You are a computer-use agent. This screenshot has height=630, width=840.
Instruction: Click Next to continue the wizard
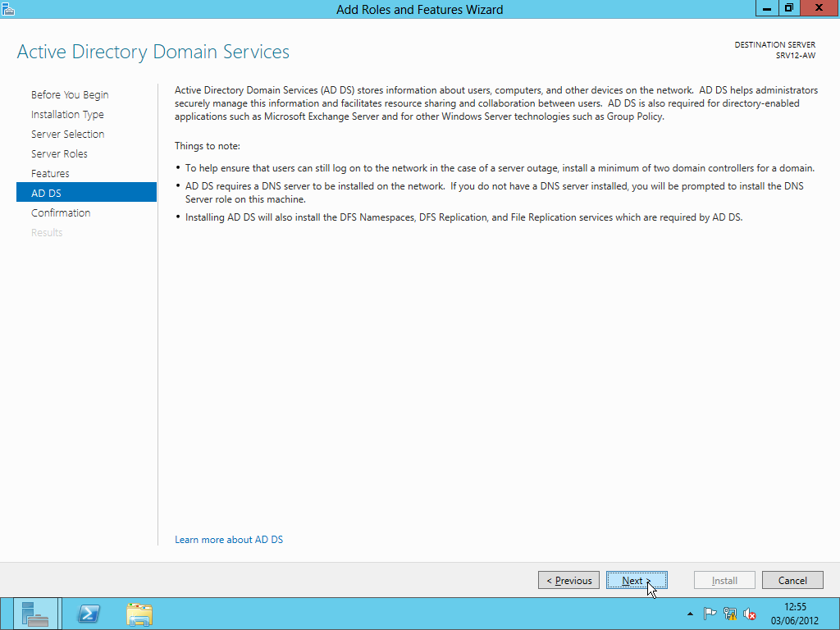coord(637,580)
